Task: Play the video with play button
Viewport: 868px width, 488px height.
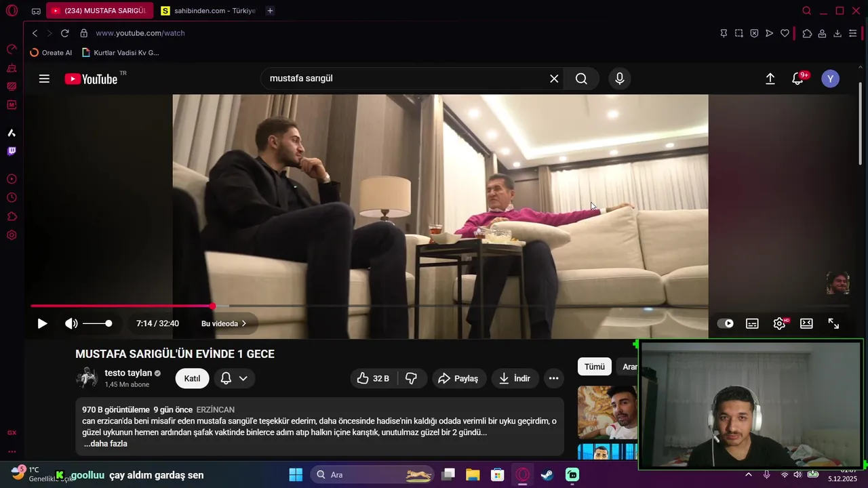Action: tap(42, 323)
